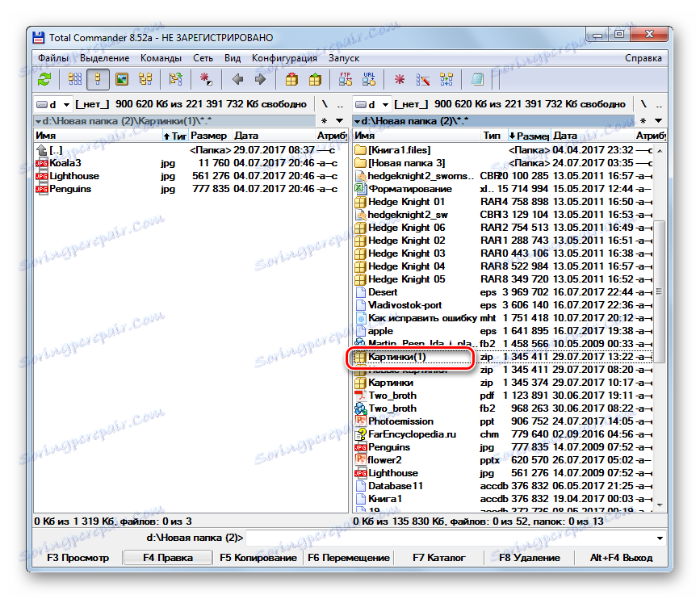The height and width of the screenshot is (599, 700).
Task: Go back with the left arrow icon
Action: click(x=238, y=80)
